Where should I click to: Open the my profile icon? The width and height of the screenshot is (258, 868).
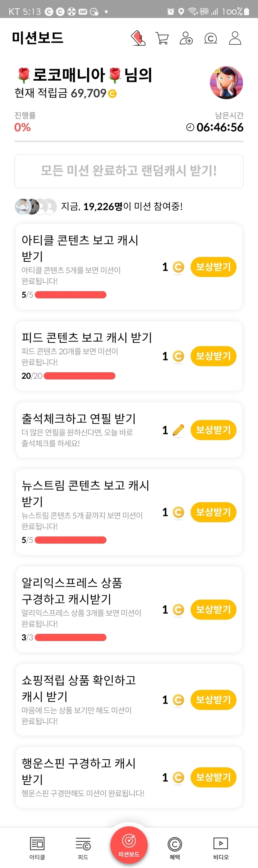[x=235, y=38]
